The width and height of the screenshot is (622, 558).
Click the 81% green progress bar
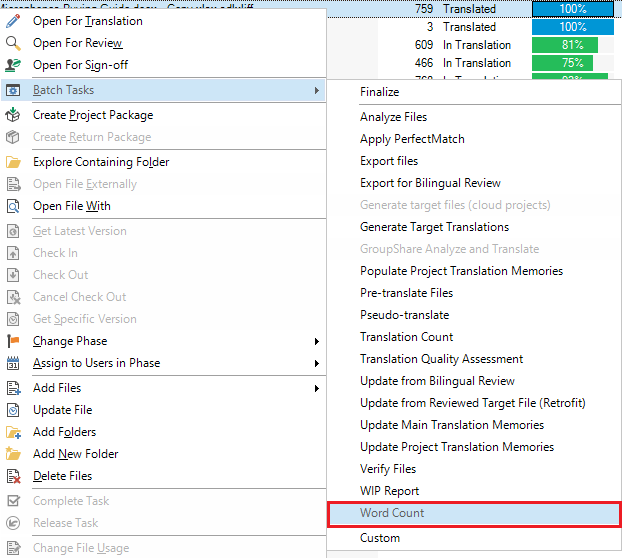565,45
